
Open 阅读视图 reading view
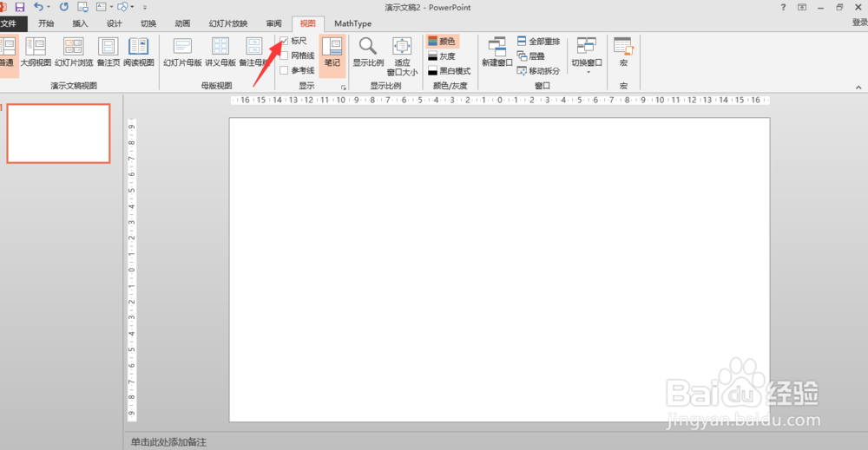click(x=138, y=53)
